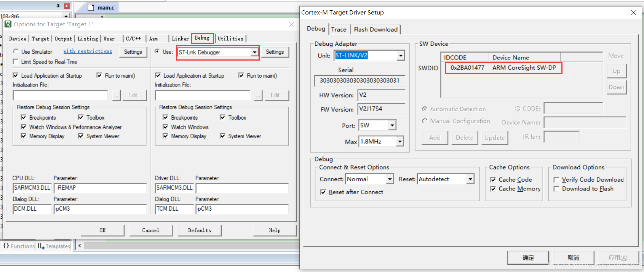Screen dimensions: 644x272
Task: Click OK in Options for Target
Action: tap(102, 230)
